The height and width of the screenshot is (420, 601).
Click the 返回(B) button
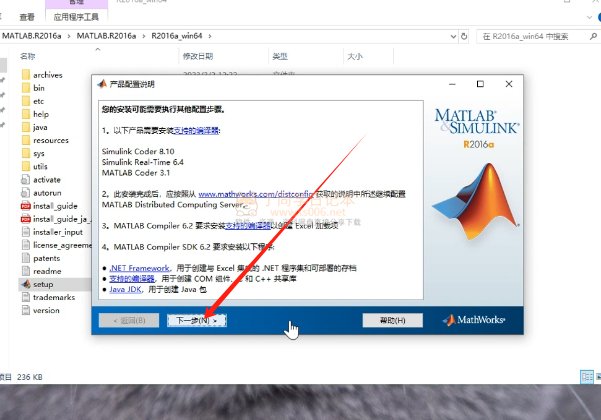click(129, 320)
